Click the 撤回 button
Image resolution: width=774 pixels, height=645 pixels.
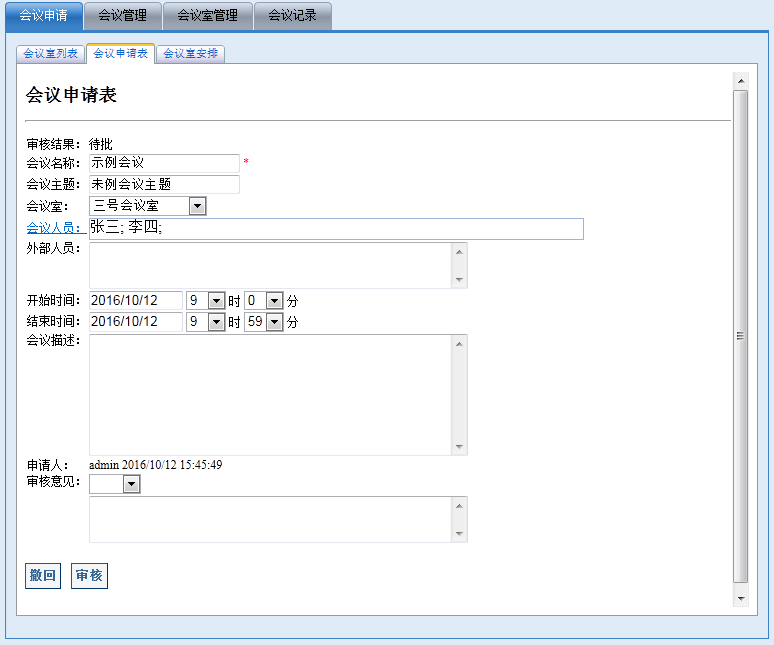(43, 575)
